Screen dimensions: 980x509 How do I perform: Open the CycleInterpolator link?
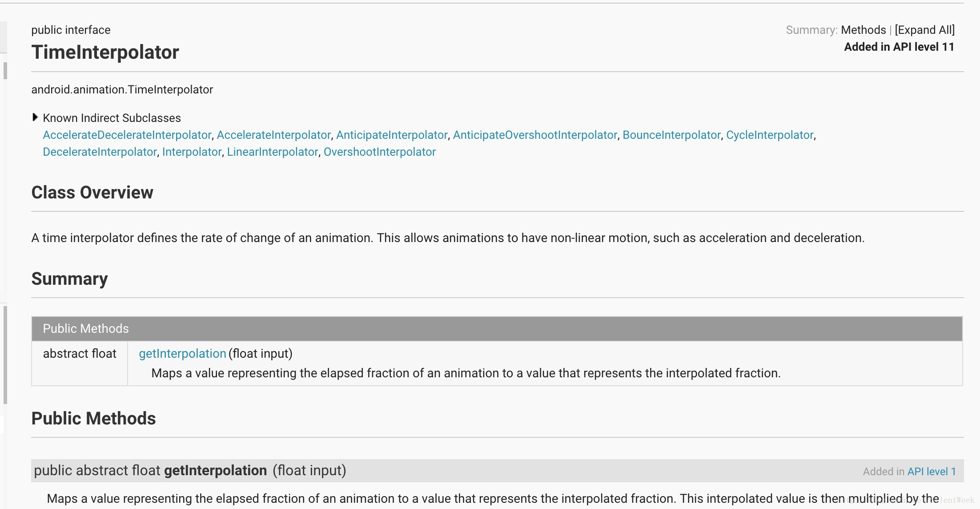[x=769, y=135]
